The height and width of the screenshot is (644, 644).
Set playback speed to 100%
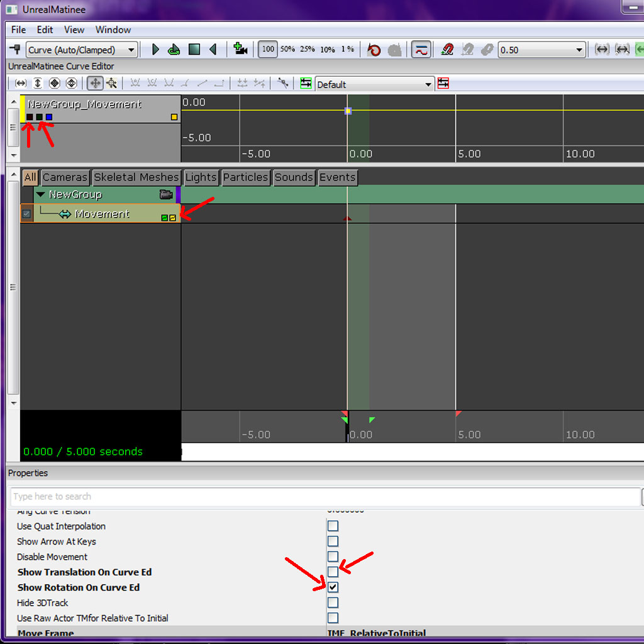268,49
